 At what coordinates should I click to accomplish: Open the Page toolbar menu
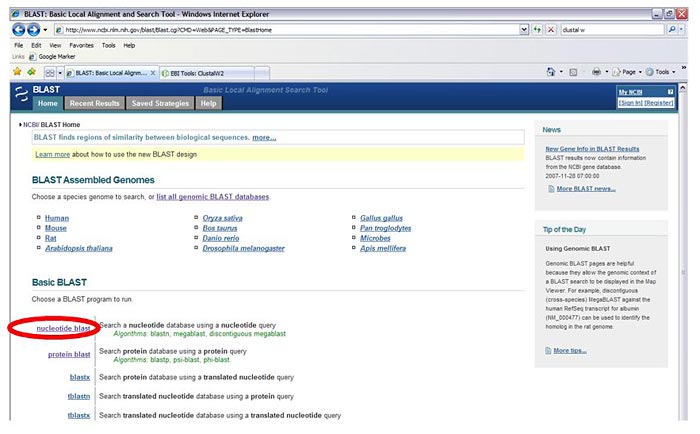pyautogui.click(x=627, y=72)
